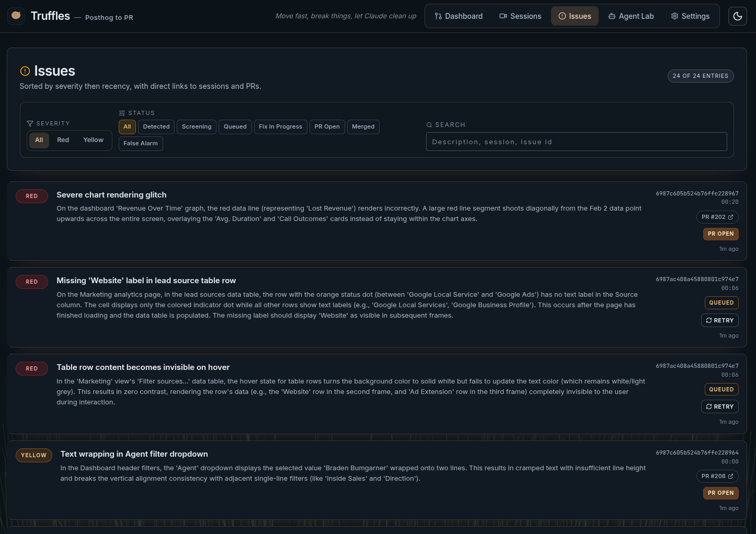Click the funnel icon beside SEVERITY
The width and height of the screenshot is (756, 534).
[30, 123]
